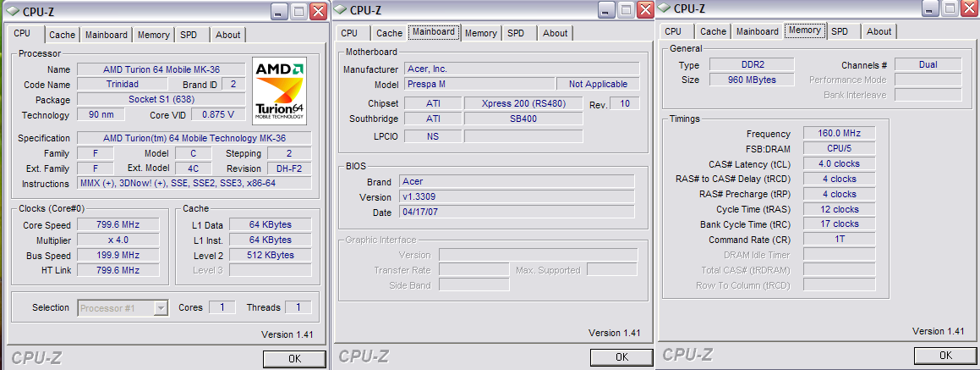Expand the Processor #1 selection dropdown
The height and width of the screenshot is (370, 980).
tap(162, 308)
